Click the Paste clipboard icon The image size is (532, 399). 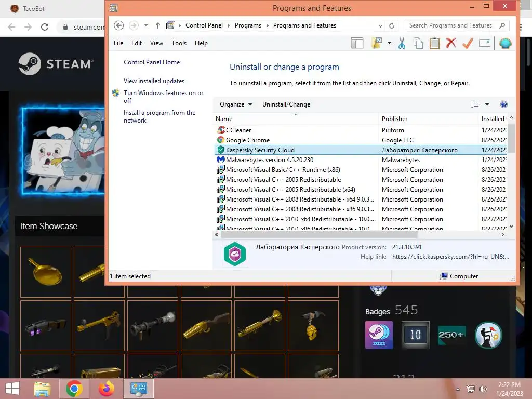(435, 43)
